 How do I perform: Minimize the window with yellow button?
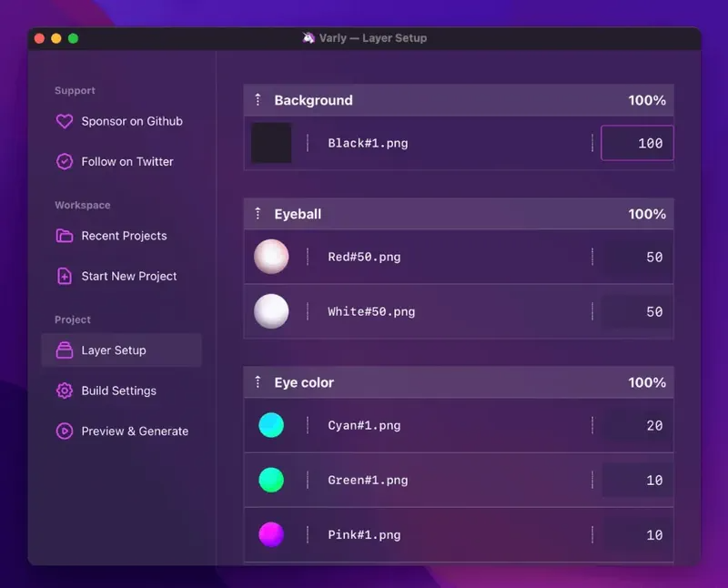(56, 38)
